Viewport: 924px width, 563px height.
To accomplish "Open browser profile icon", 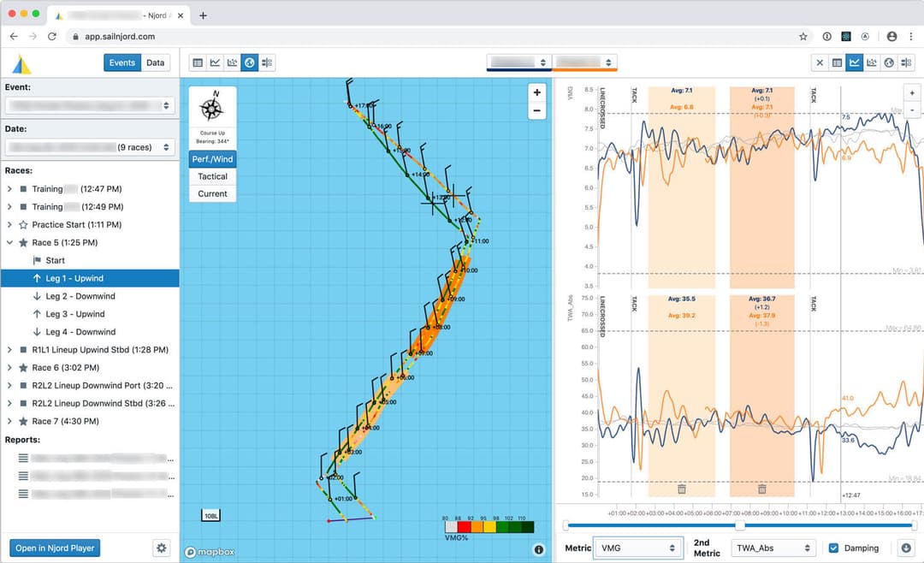I will (891, 37).
